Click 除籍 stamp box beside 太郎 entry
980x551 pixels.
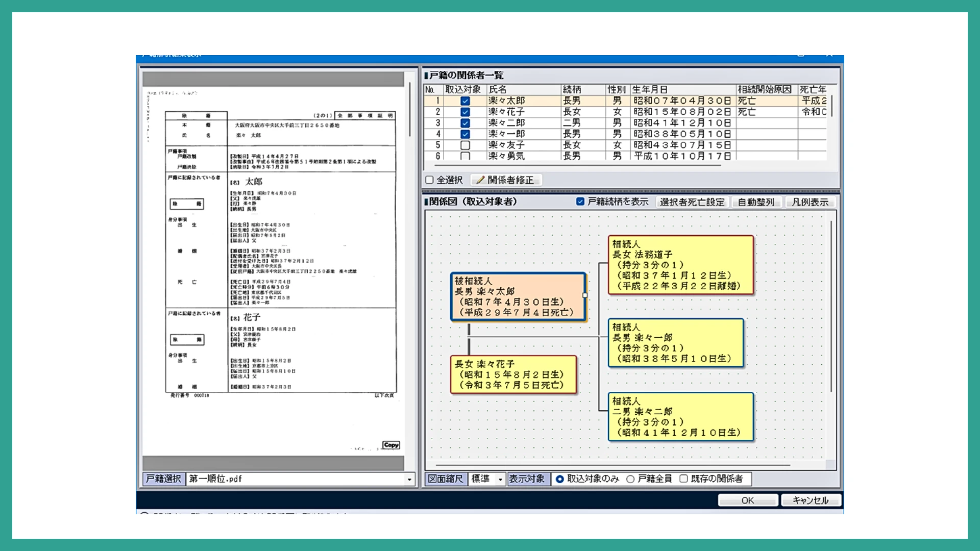[x=187, y=204]
